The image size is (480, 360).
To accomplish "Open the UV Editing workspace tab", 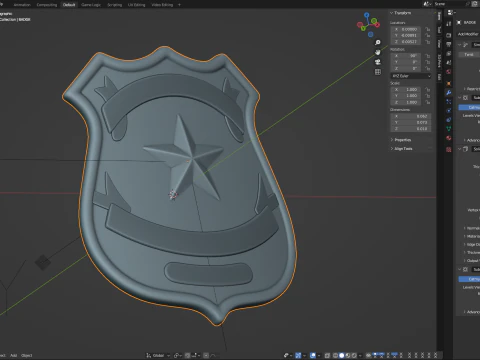I will click(136, 5).
